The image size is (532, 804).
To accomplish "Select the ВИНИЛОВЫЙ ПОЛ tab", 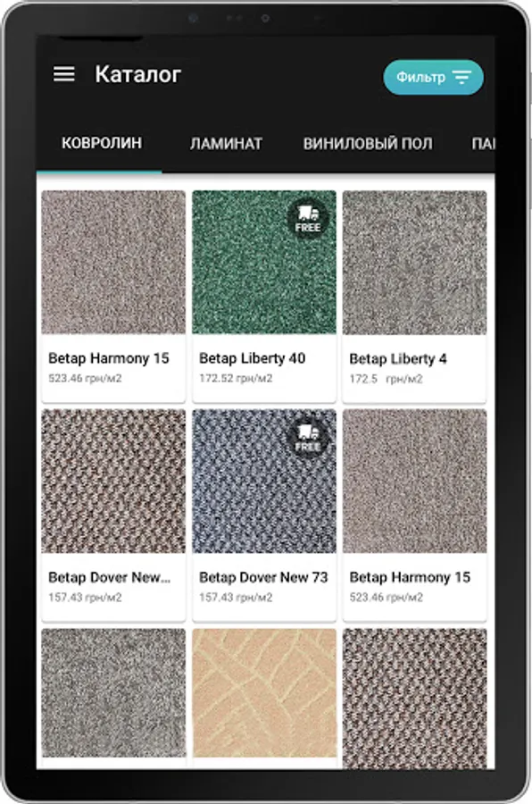I will click(368, 144).
